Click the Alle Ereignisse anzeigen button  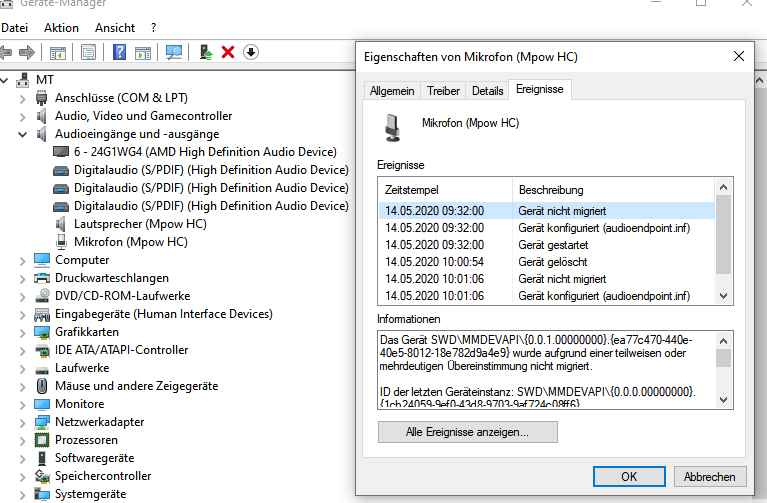[x=468, y=432]
